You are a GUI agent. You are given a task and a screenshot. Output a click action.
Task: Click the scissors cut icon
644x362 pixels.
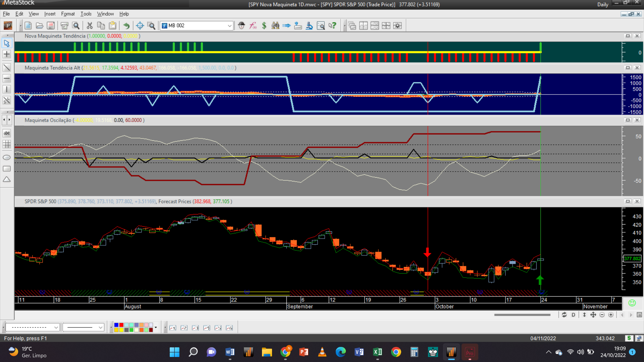[90, 25]
